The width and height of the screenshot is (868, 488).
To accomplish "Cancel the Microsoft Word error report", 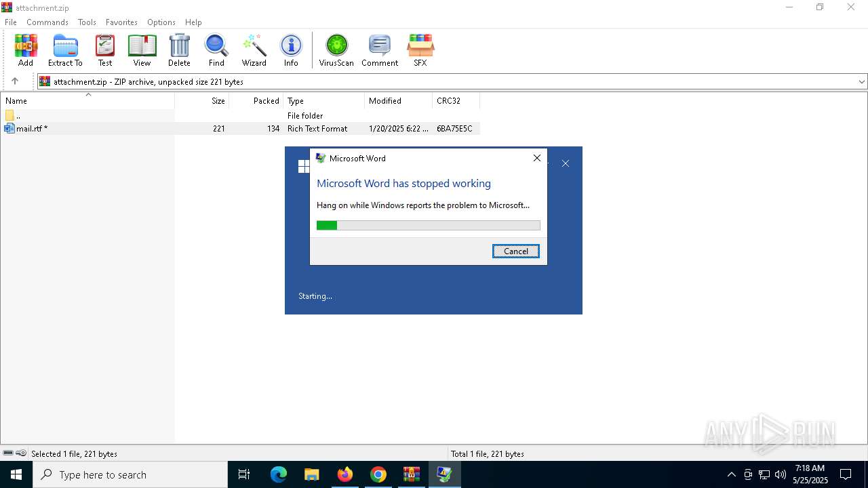I will tap(516, 251).
